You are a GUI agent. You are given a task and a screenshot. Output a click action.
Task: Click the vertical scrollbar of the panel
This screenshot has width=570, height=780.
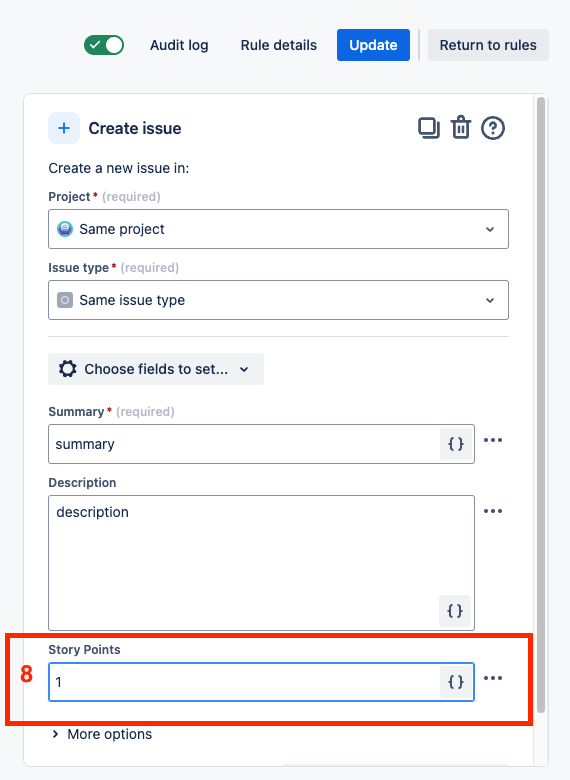point(541,405)
